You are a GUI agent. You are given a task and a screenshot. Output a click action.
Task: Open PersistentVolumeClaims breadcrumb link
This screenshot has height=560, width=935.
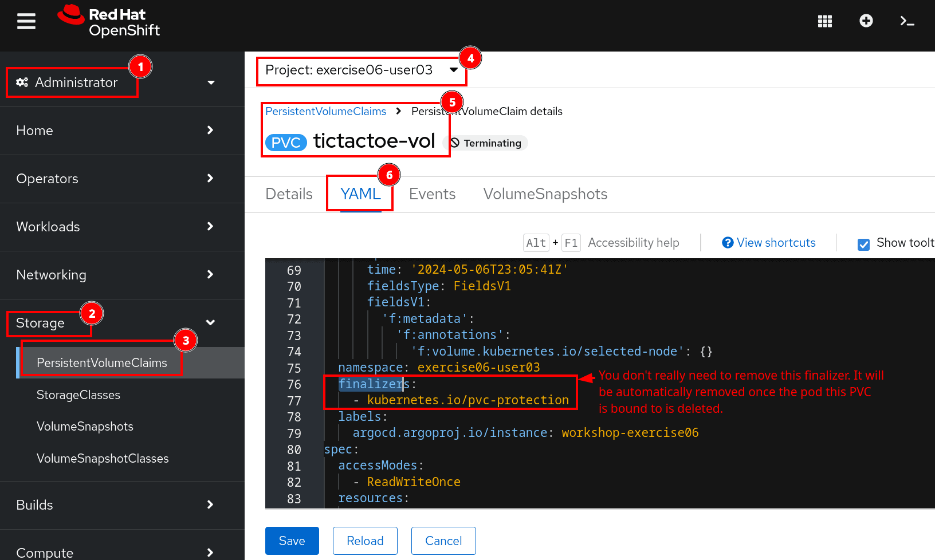pyautogui.click(x=325, y=112)
